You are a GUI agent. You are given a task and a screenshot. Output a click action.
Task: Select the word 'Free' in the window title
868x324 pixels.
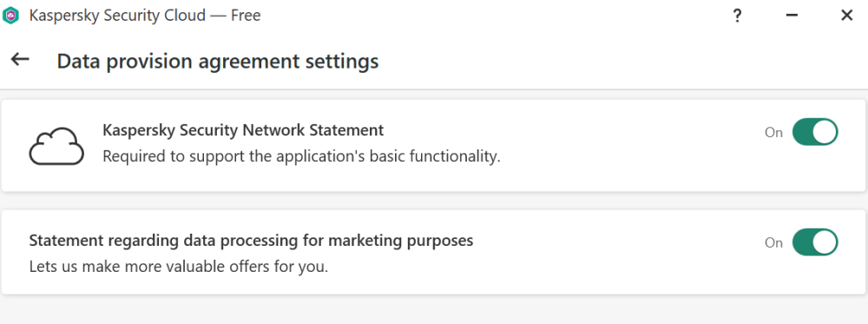point(246,16)
